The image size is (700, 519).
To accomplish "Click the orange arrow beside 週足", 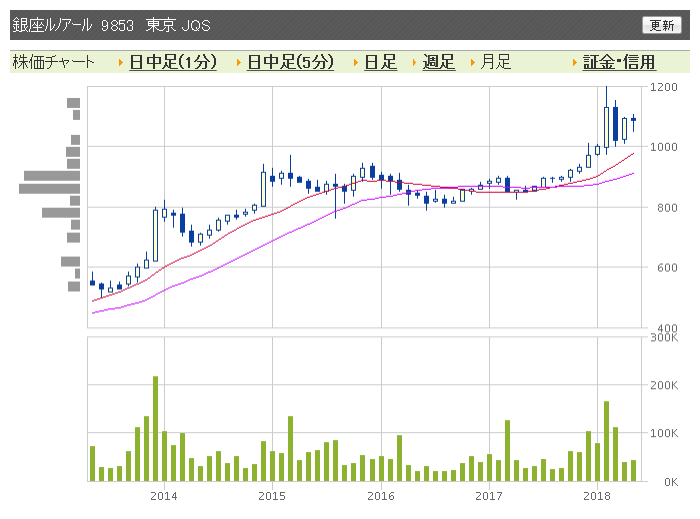I will pyautogui.click(x=414, y=62).
